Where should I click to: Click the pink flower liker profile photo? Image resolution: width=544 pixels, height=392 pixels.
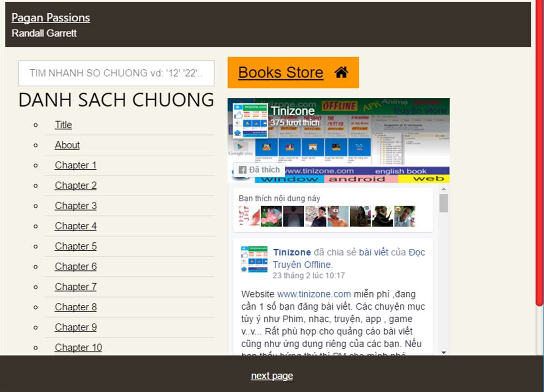[271, 216]
